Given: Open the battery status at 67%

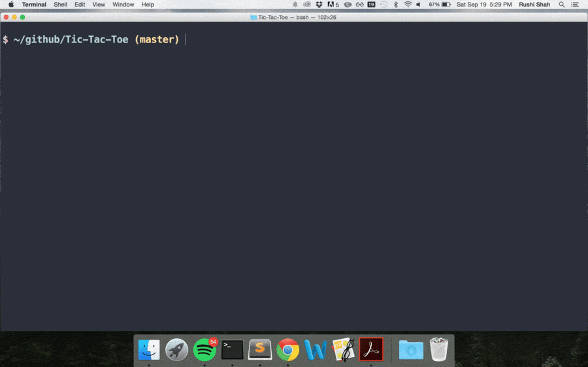Looking at the screenshot, I should pyautogui.click(x=440, y=5).
